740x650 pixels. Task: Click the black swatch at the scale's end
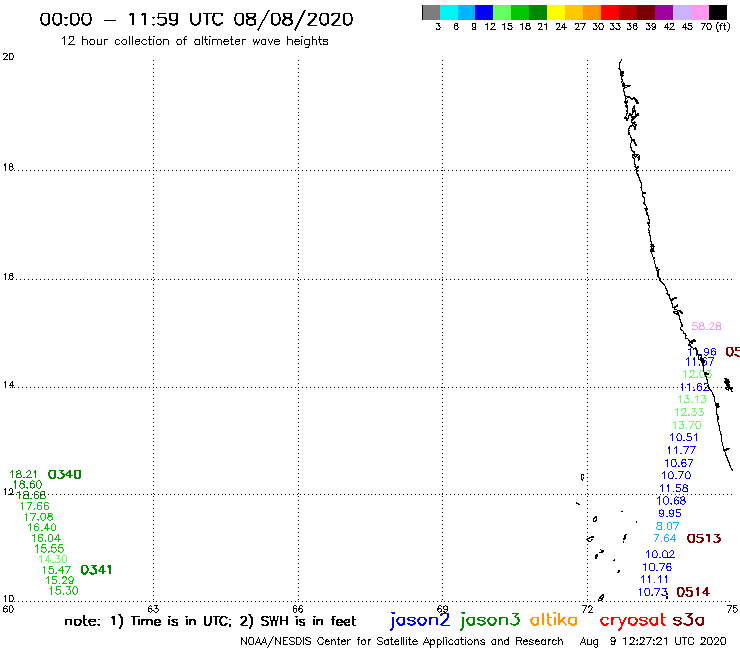click(717, 12)
